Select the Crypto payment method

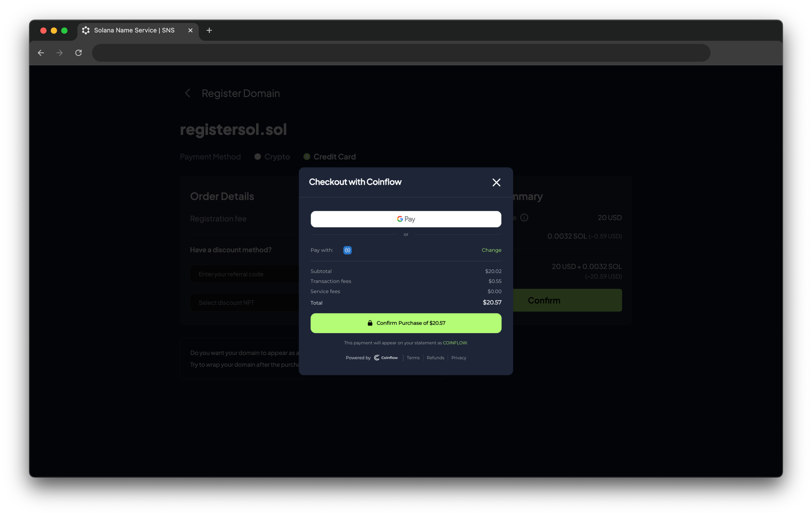coord(258,157)
